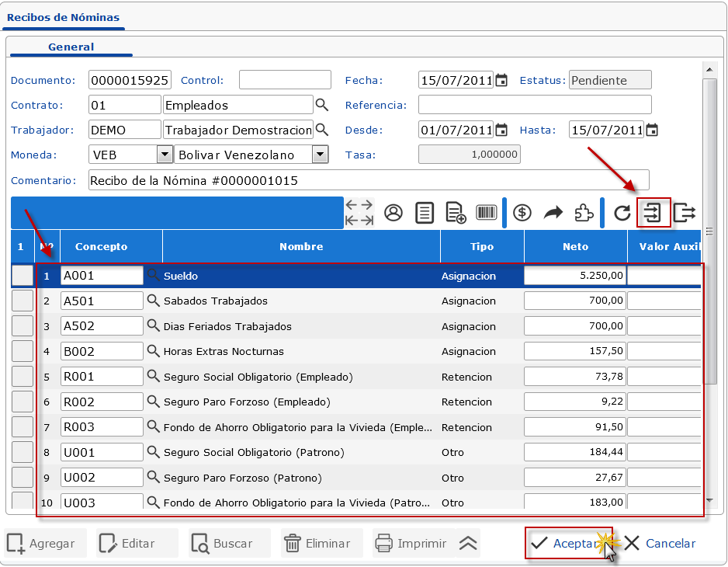The height and width of the screenshot is (567, 728).
Task: Click the barcode icon in toolbar
Action: pyautogui.click(x=487, y=213)
